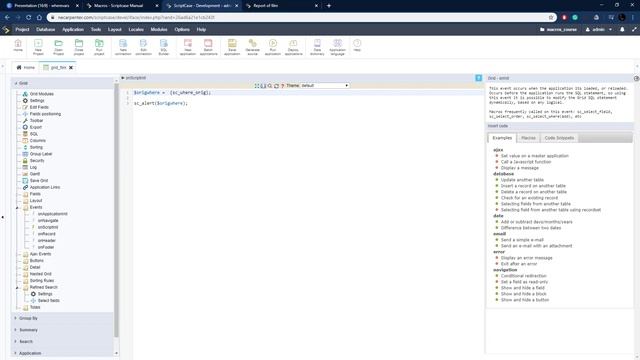Click the Close project toolbar icon
The height and width of the screenshot is (360, 640).
[79, 47]
